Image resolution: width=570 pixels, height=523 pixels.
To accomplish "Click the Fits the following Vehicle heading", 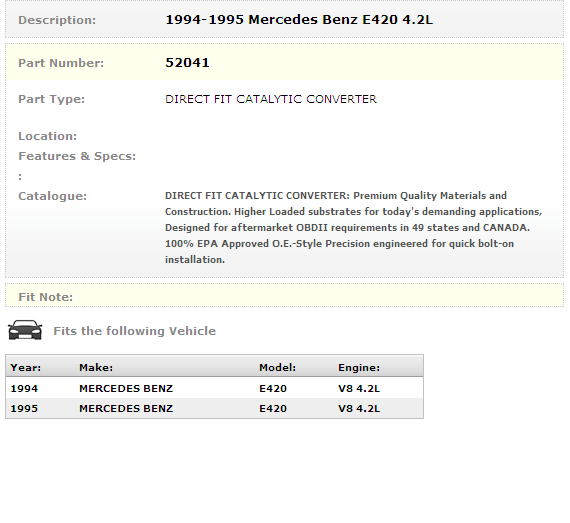I will point(135,331).
